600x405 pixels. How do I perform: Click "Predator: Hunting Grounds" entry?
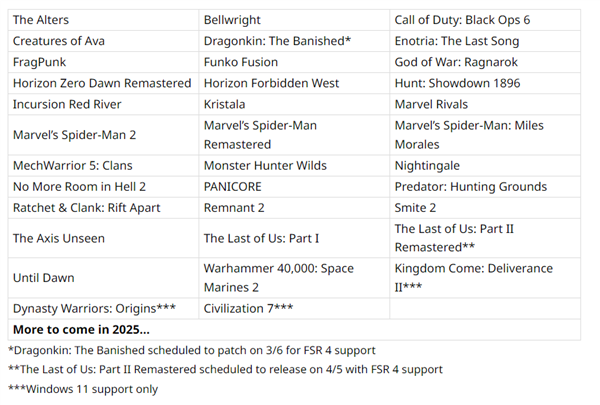point(470,187)
